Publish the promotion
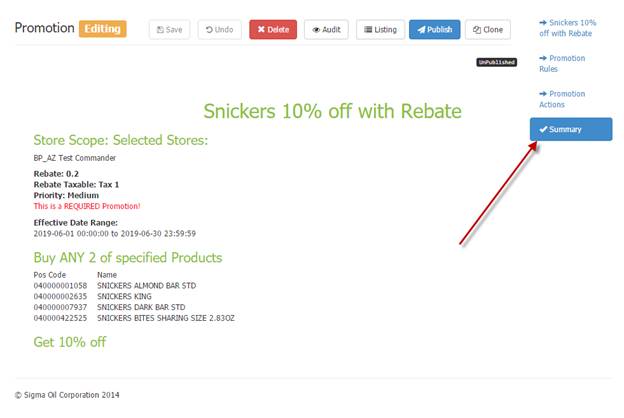This screenshot has height=418, width=624. [434, 29]
